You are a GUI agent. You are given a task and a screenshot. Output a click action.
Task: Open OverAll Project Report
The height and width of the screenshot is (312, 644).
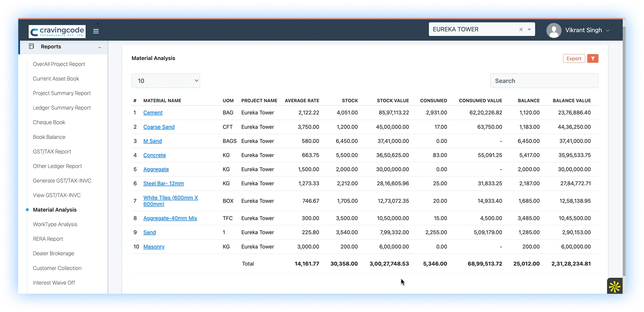coord(59,64)
